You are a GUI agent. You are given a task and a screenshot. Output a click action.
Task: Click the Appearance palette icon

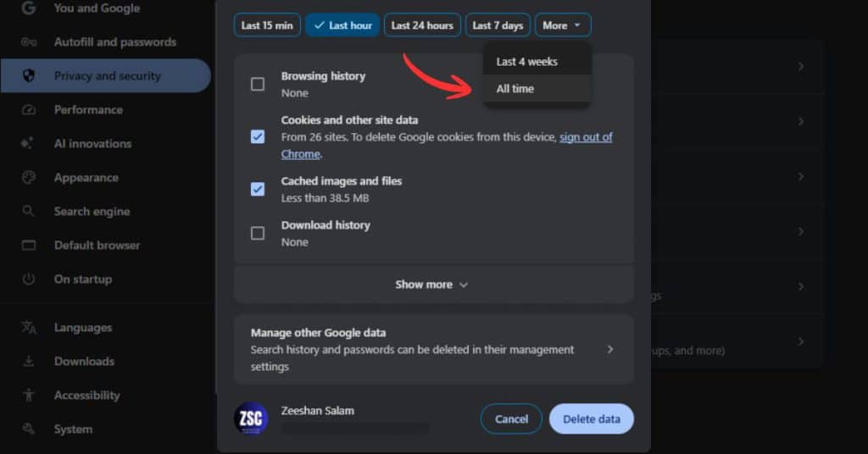pos(29,178)
